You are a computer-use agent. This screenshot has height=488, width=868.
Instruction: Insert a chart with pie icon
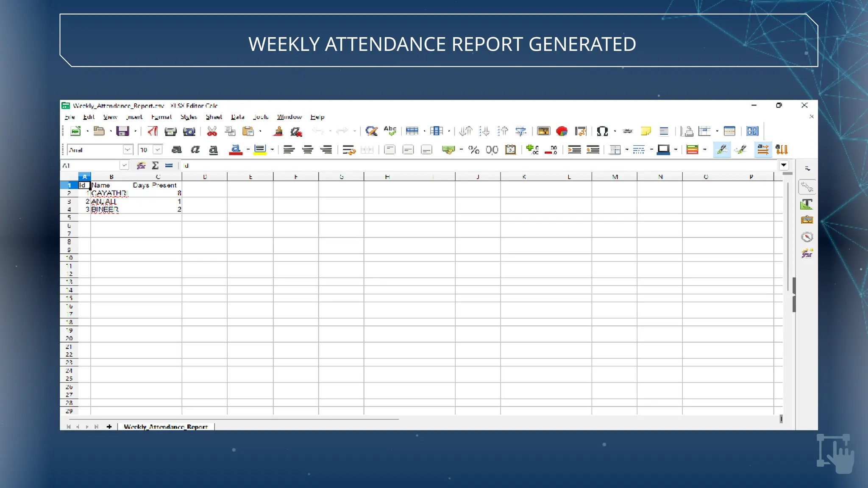562,131
